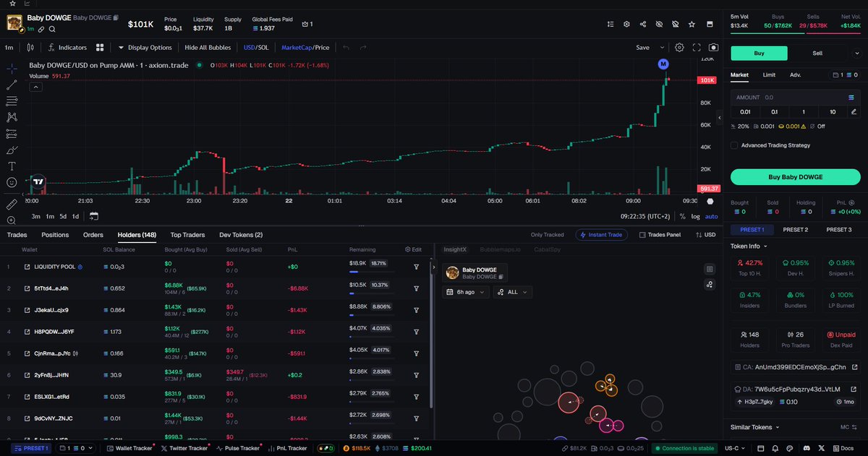Toggle the hide developer icon in header
This screenshot has height=456, width=868.
click(675, 24)
